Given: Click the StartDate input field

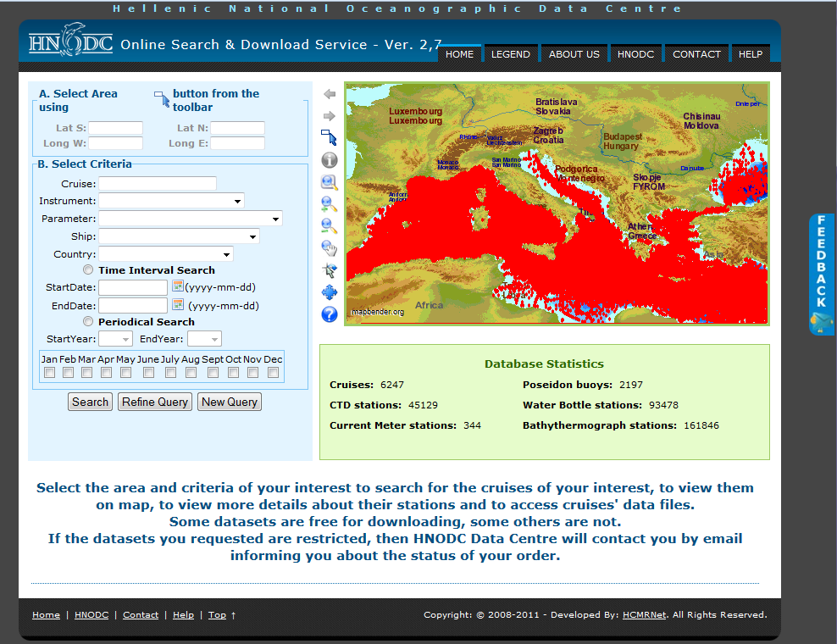Looking at the screenshot, I should [133, 287].
